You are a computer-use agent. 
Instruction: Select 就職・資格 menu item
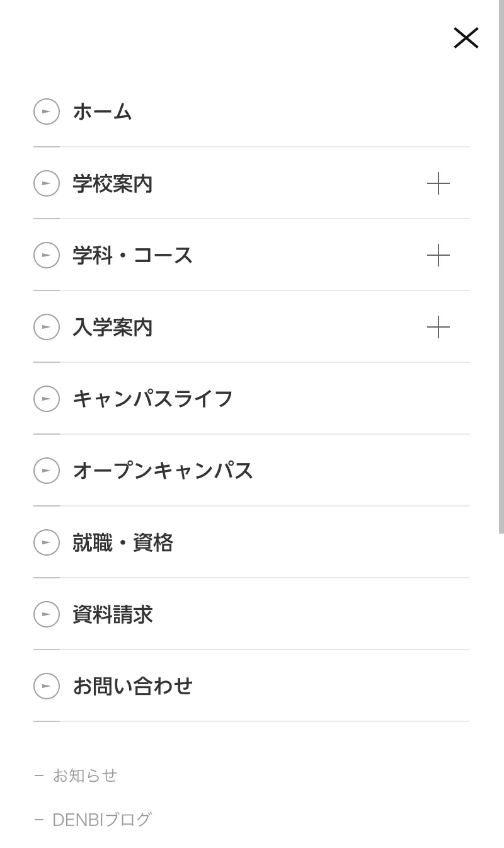point(122,542)
